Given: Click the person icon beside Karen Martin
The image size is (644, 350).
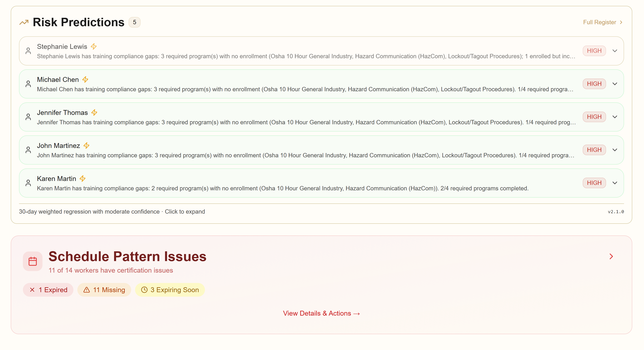Looking at the screenshot, I should point(28,183).
